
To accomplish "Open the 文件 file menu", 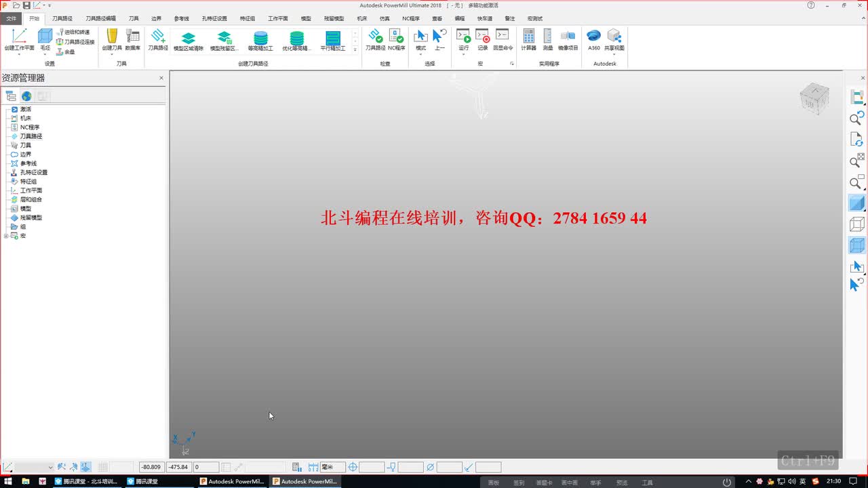I will pos(12,18).
